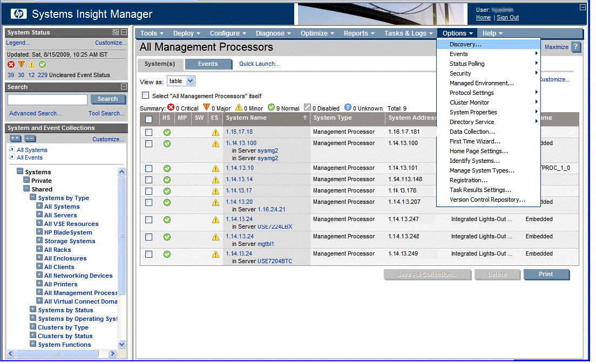This screenshot has width=596, height=364.
Task: Open help with the question mark icon
Action: (576, 47)
